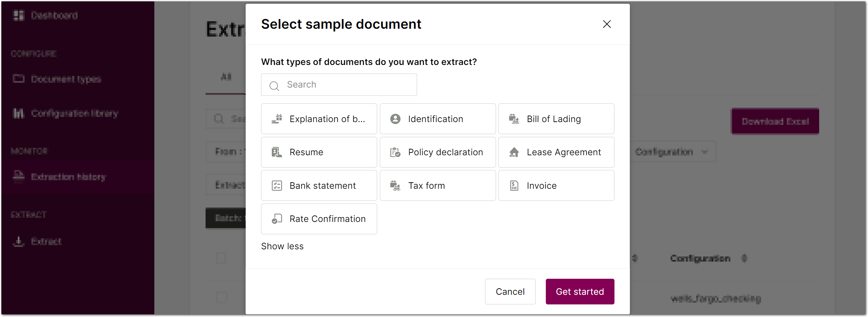Image resolution: width=868 pixels, height=317 pixels.
Task: Select the Tax form document type
Action: click(437, 186)
